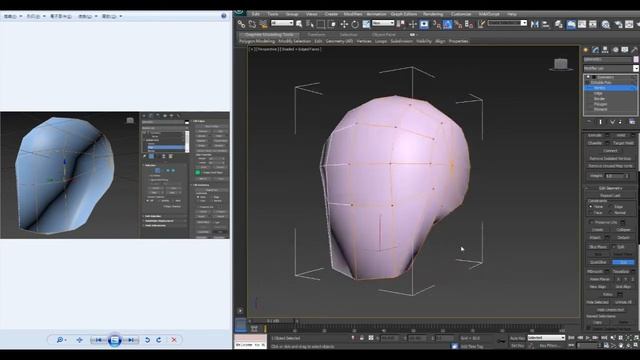640x360 pixels.
Task: Click the Select by Name icon
Action: click(310, 24)
